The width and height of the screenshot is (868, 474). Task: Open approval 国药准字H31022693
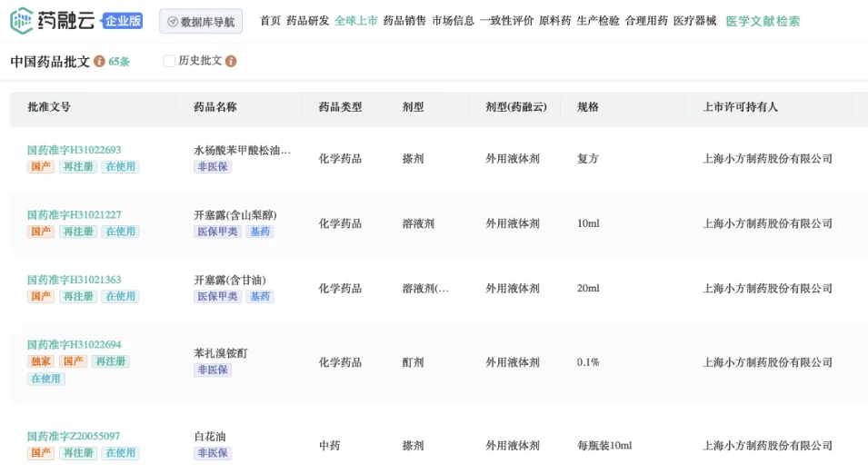tap(75, 150)
